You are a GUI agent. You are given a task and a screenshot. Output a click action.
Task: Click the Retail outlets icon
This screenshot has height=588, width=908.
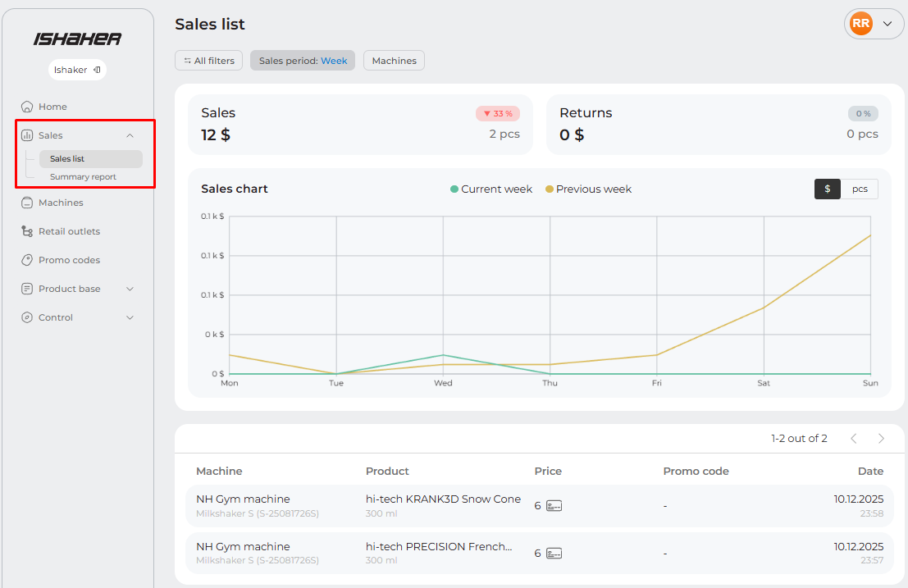tap(27, 231)
